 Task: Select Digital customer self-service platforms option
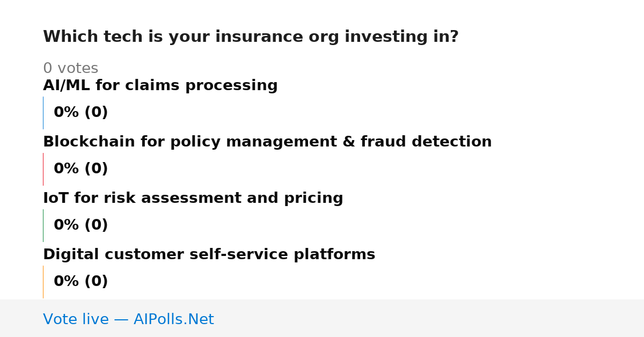pos(209,255)
